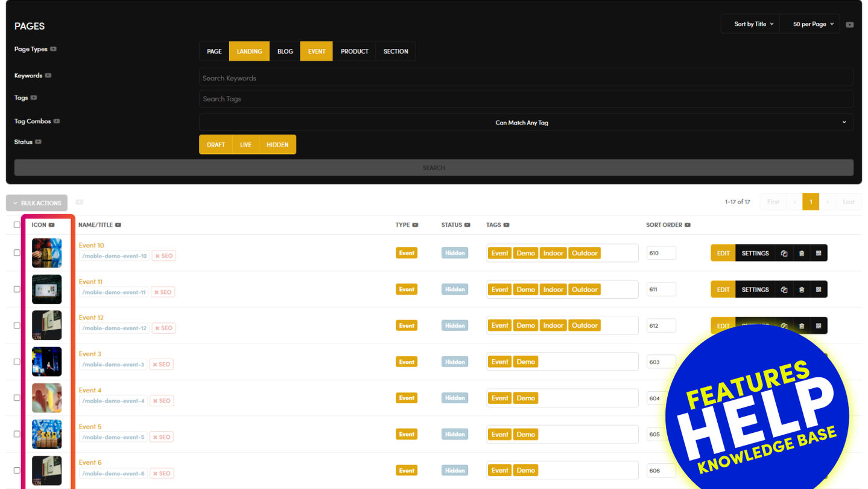Expand the 50 per Page dropdown
The image size is (868, 489).
(x=813, y=24)
